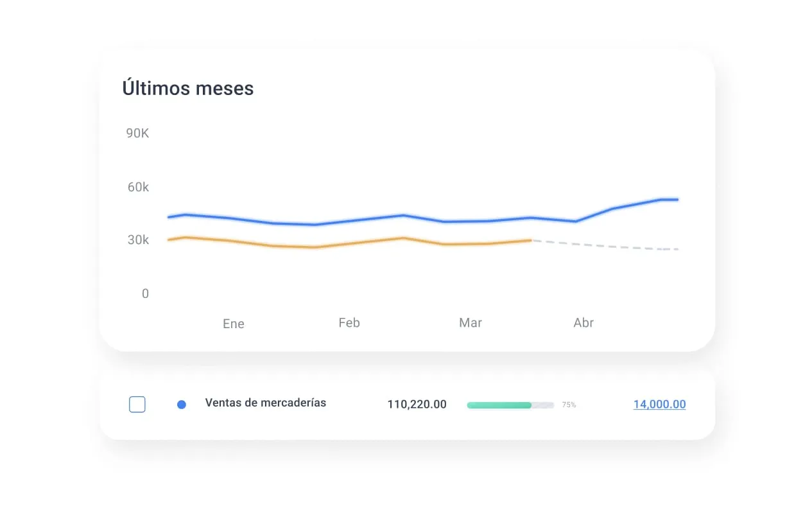Image resolution: width=812 pixels, height=508 pixels.
Task: Select the endpoint of the blue line
Action: (x=676, y=199)
